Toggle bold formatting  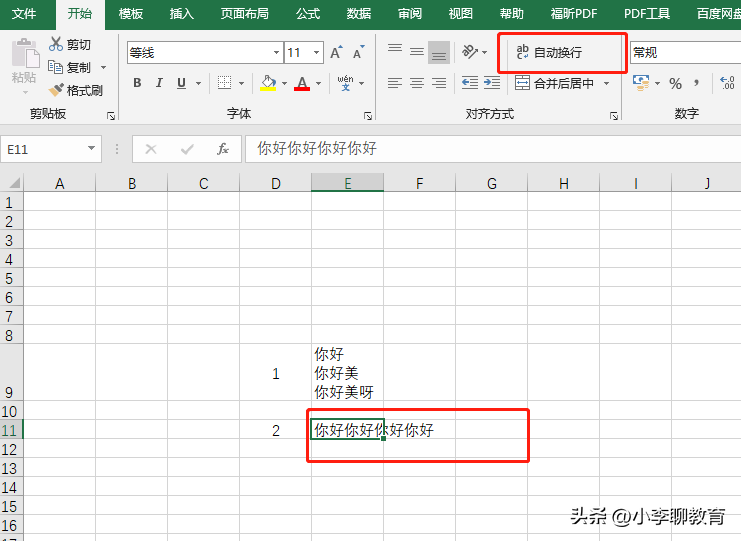point(137,83)
